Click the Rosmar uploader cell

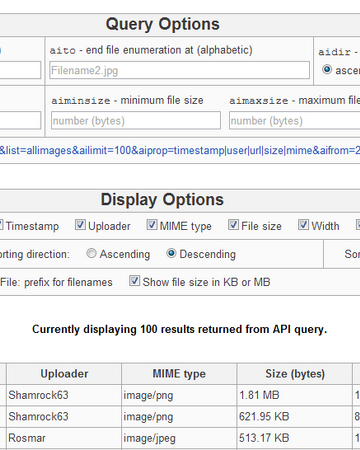pyautogui.click(x=64, y=438)
